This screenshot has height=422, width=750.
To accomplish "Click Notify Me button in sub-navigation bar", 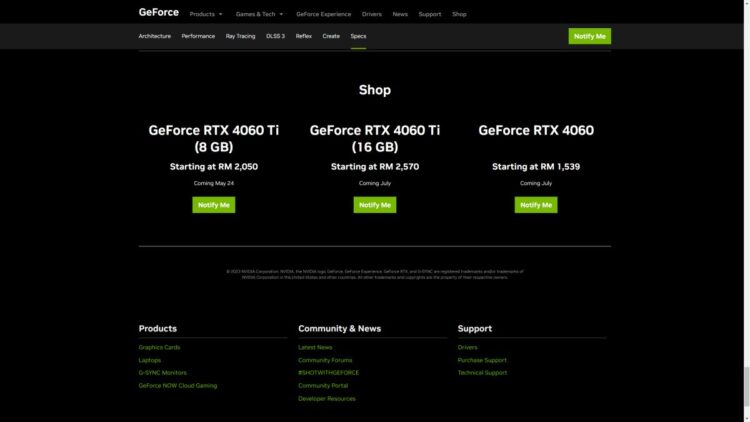I will (x=589, y=36).
